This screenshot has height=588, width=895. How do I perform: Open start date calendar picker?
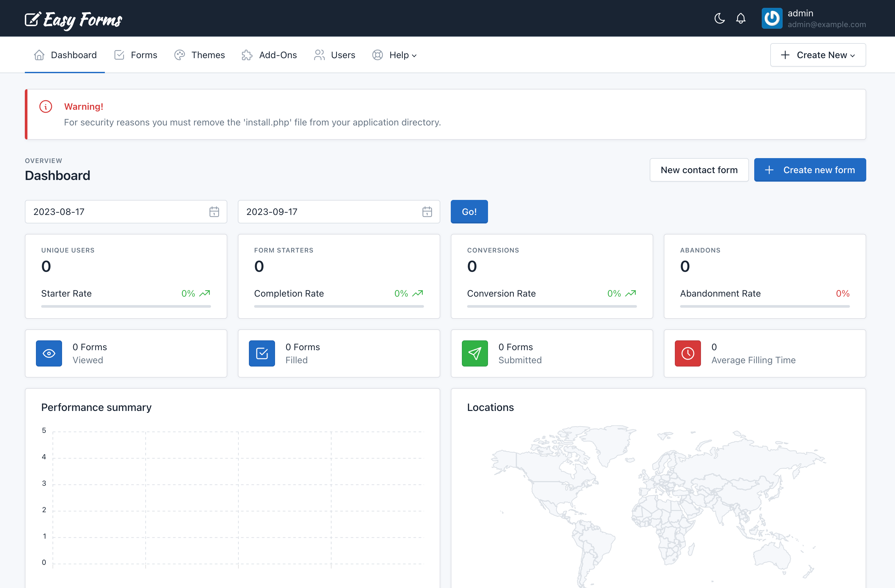214,211
